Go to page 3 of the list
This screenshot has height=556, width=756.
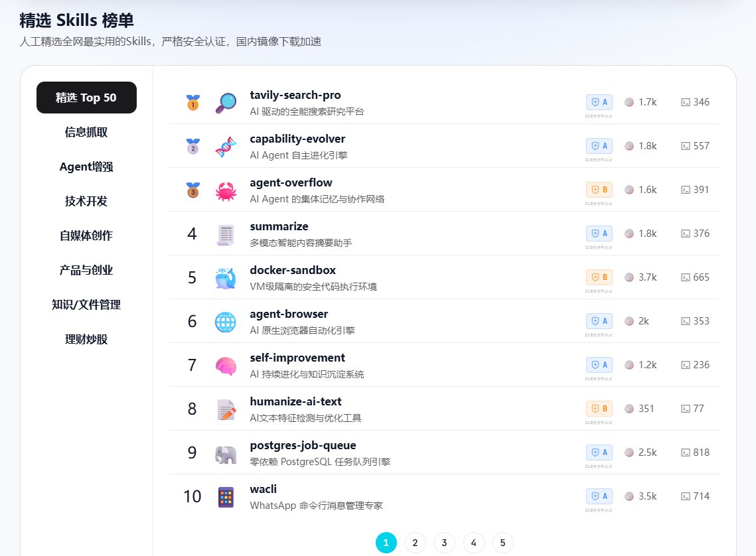444,542
